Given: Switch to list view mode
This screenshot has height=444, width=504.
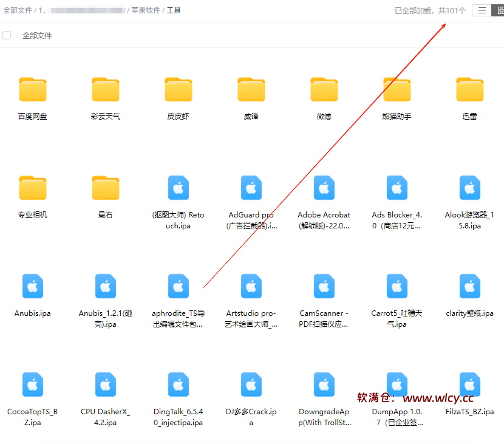Looking at the screenshot, I should [x=482, y=10].
